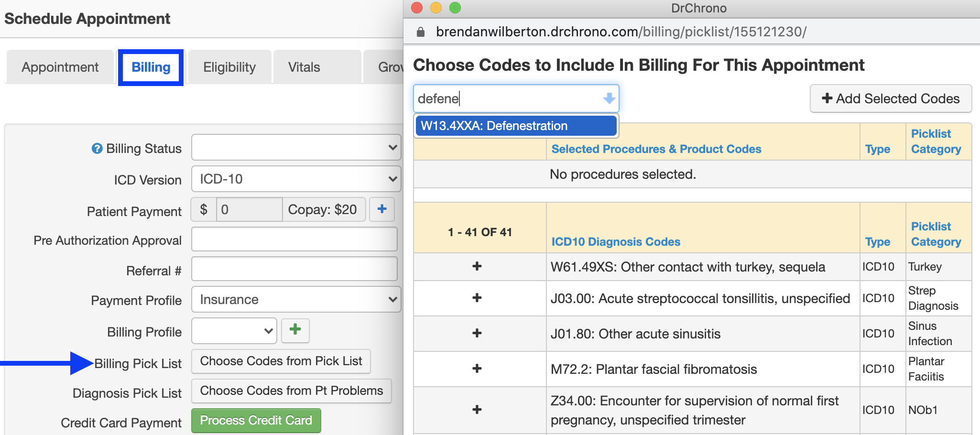Image resolution: width=980 pixels, height=435 pixels.
Task: Open the Billing Status dropdown
Action: click(296, 147)
